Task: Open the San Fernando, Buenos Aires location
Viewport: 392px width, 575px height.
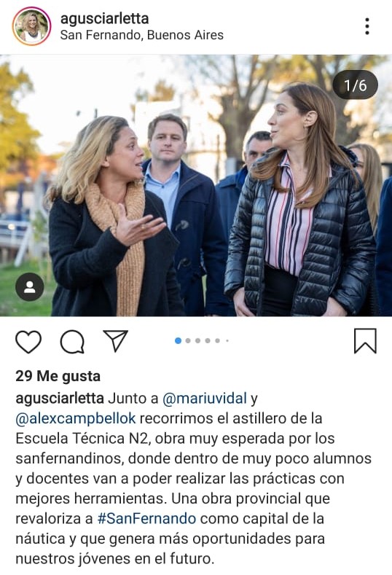Action: (x=141, y=35)
